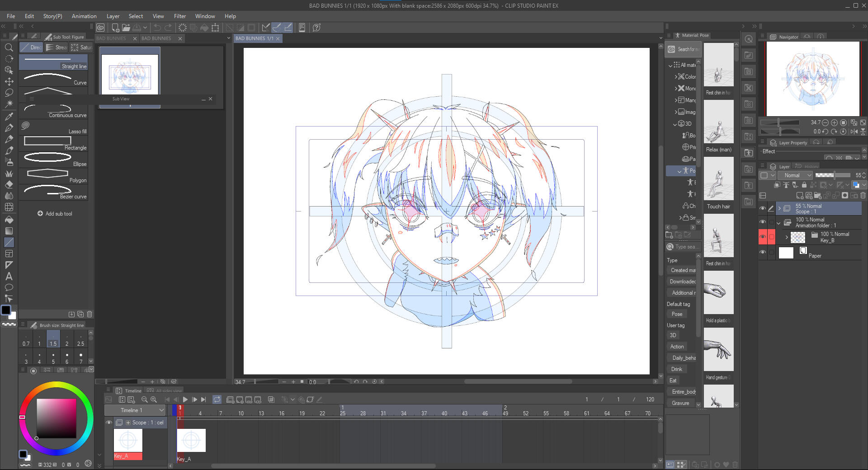Viewport: 868px width, 470px height.
Task: Toggle loop playback in the timeline
Action: coord(217,399)
